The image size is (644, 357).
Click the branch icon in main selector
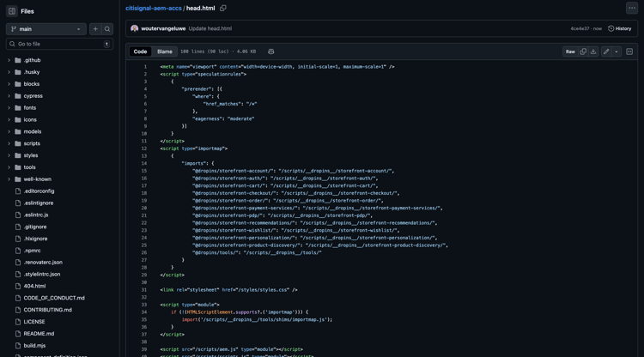14,29
